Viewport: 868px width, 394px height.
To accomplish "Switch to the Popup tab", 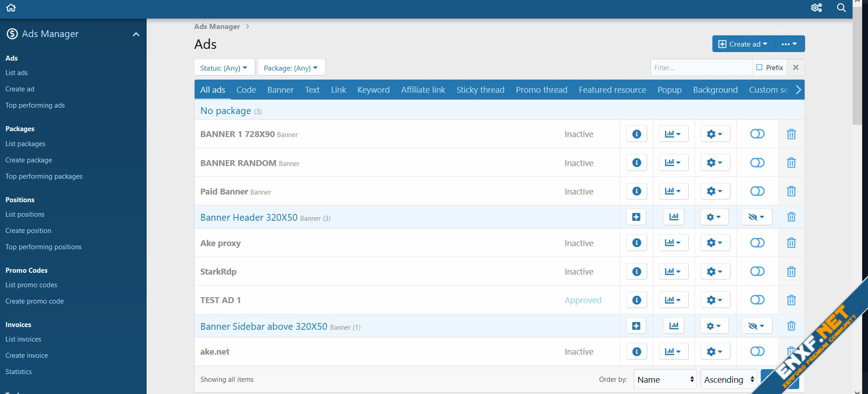I will coord(669,90).
